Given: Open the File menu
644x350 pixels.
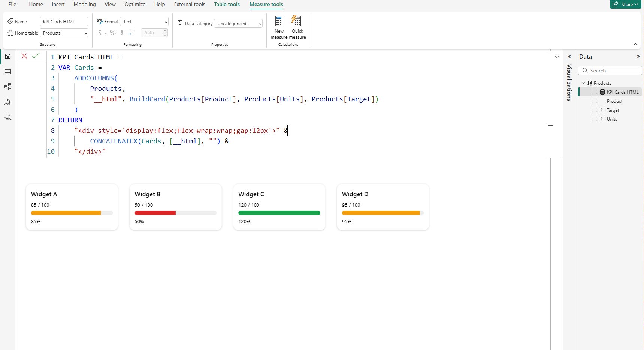Looking at the screenshot, I should click(12, 4).
